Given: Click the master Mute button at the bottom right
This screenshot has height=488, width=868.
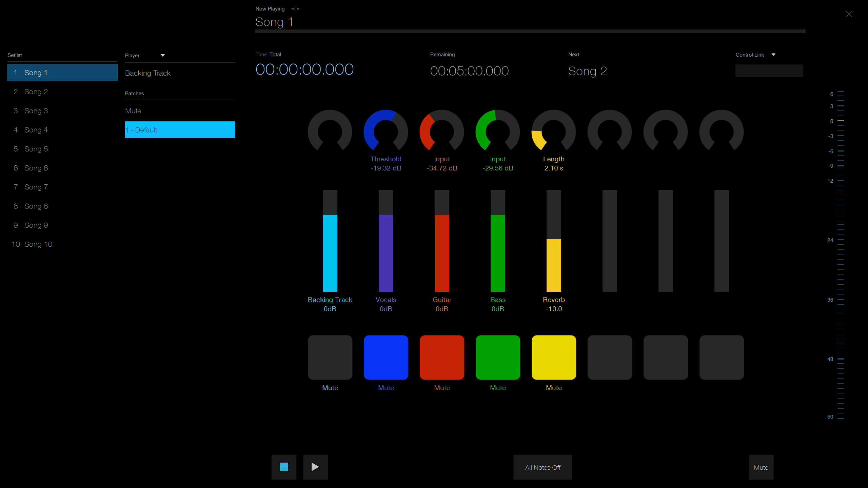Looking at the screenshot, I should click(761, 467).
